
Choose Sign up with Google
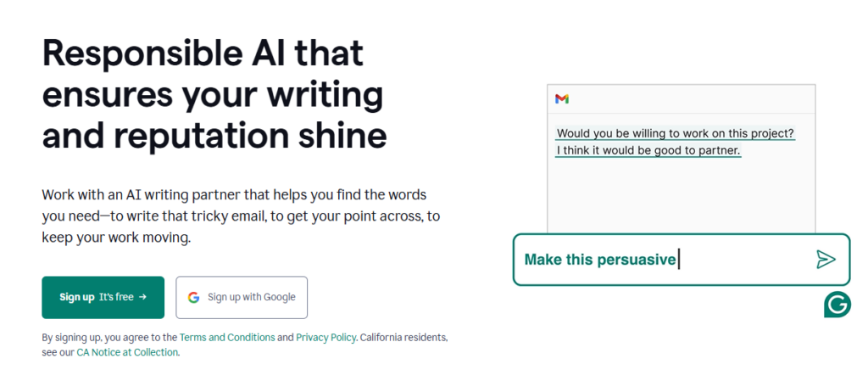(x=242, y=297)
